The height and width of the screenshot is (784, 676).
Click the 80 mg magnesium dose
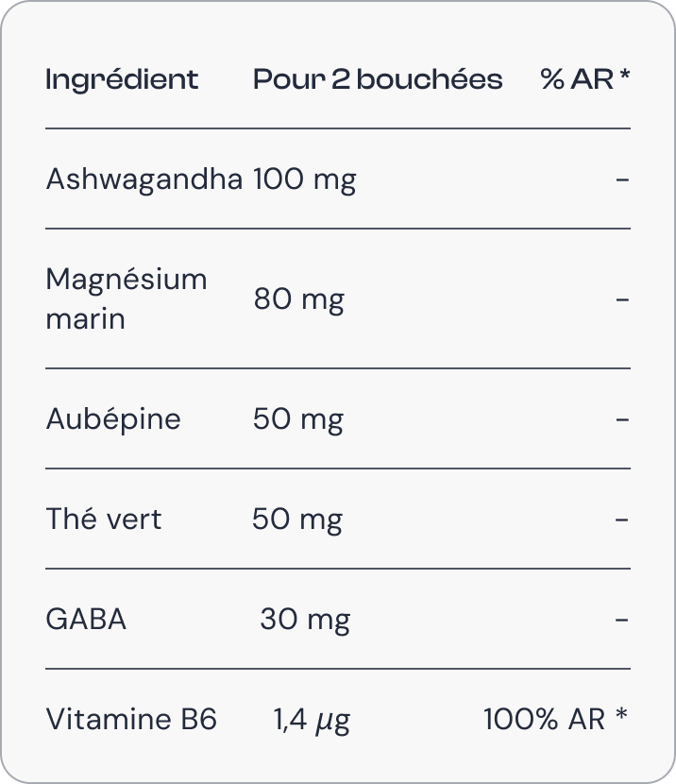pos(298,299)
